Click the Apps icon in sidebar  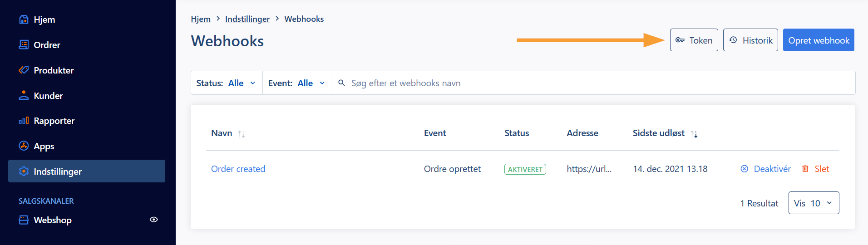point(24,146)
